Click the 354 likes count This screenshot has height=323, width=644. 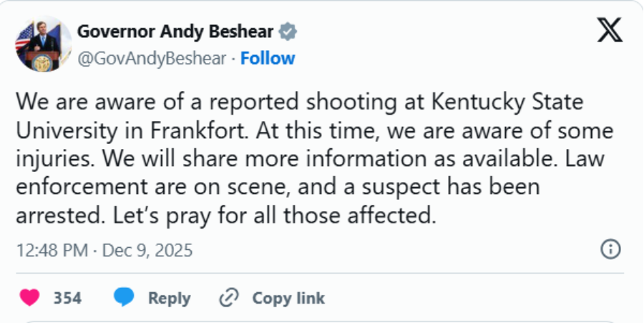[x=67, y=298]
